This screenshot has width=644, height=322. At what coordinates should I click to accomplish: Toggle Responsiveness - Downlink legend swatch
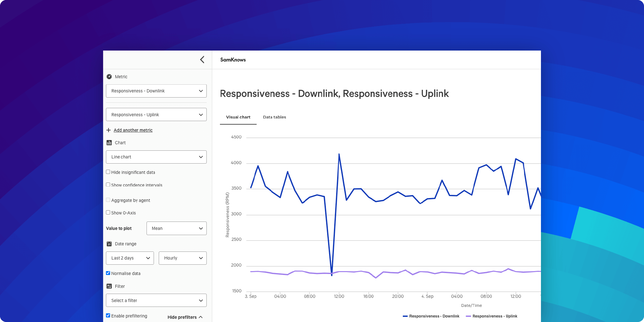405,316
